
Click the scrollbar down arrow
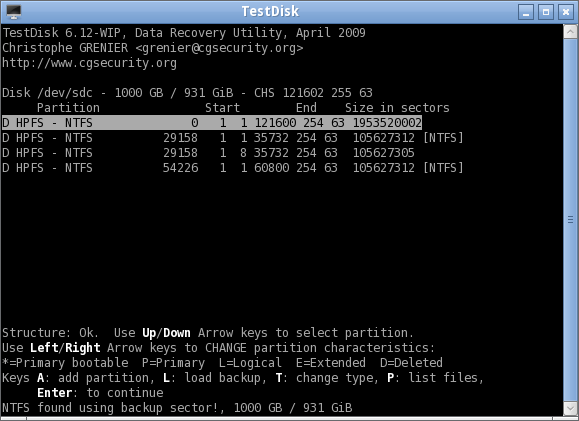point(570,408)
